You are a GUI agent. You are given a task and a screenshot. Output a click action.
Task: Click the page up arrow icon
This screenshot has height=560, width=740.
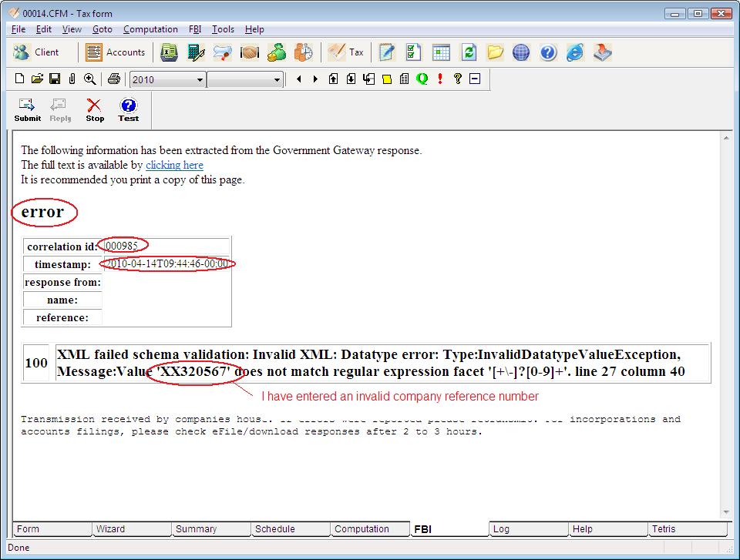333,79
